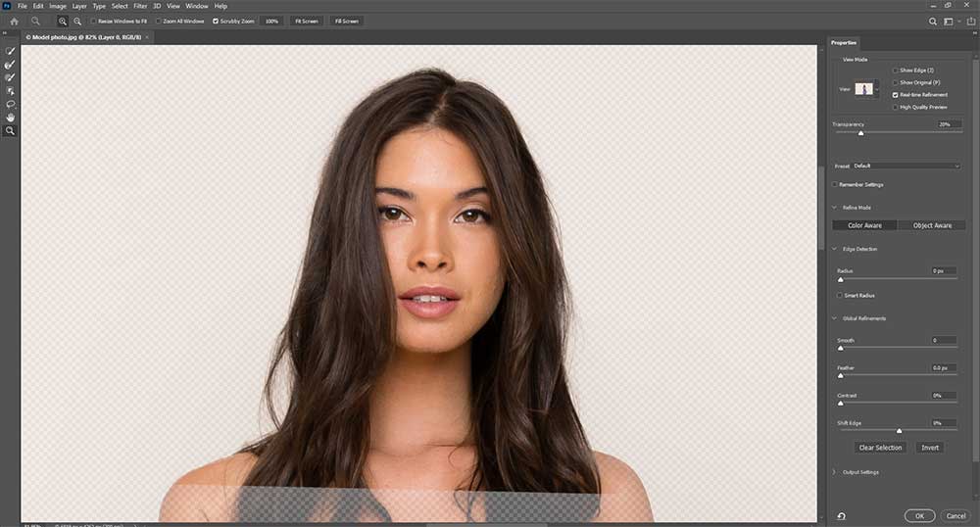Image resolution: width=980 pixels, height=527 pixels.
Task: Click the Share icon at top right
Action: (x=970, y=22)
